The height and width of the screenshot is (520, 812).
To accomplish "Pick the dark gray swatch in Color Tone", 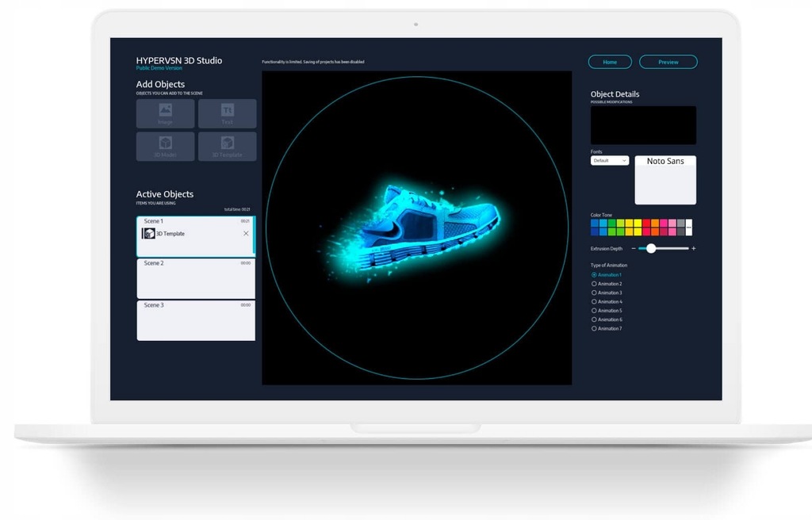I will pyautogui.click(x=680, y=231).
